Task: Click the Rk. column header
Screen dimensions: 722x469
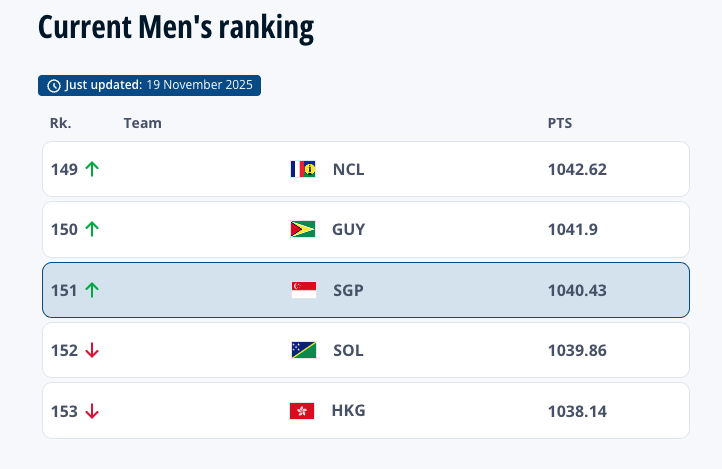Action: 61,123
